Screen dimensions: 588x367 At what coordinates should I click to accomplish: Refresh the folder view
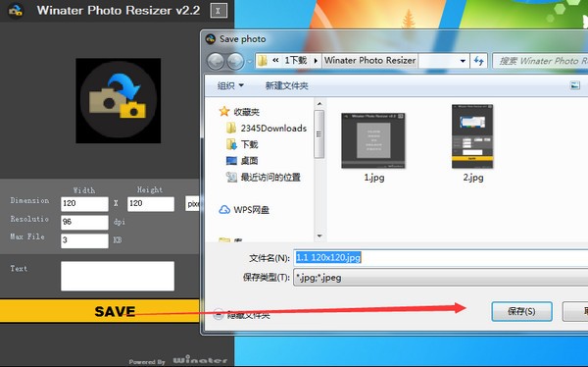pyautogui.click(x=479, y=61)
